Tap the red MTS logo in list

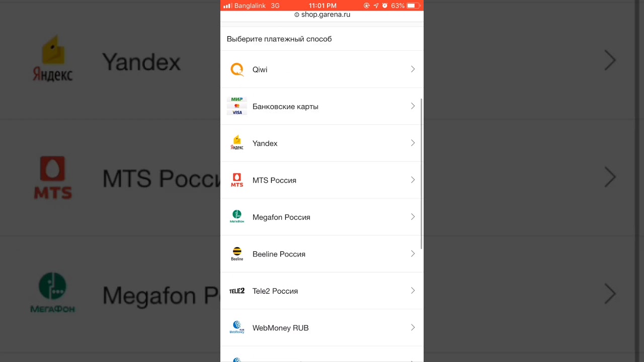click(237, 180)
